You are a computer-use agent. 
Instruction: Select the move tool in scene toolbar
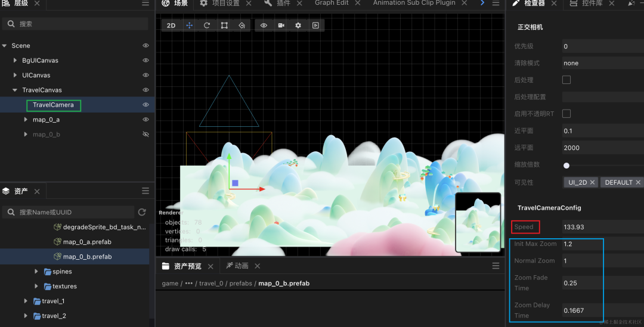pyautogui.click(x=189, y=26)
